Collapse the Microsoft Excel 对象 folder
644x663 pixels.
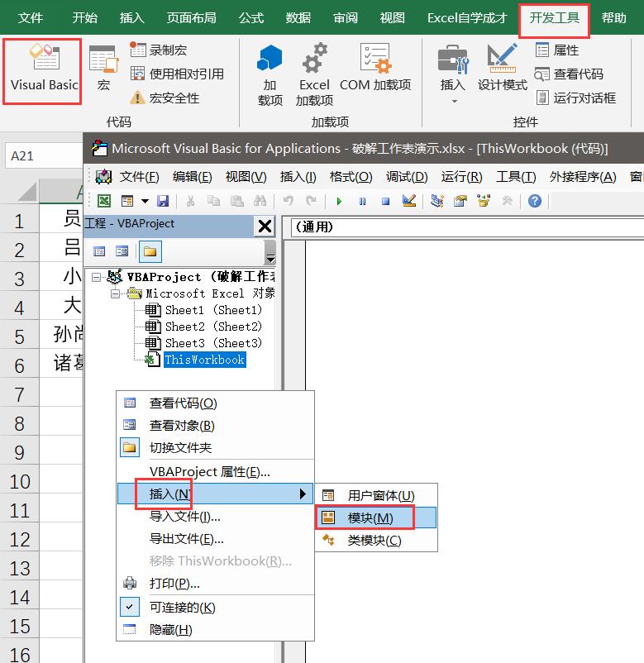click(115, 293)
